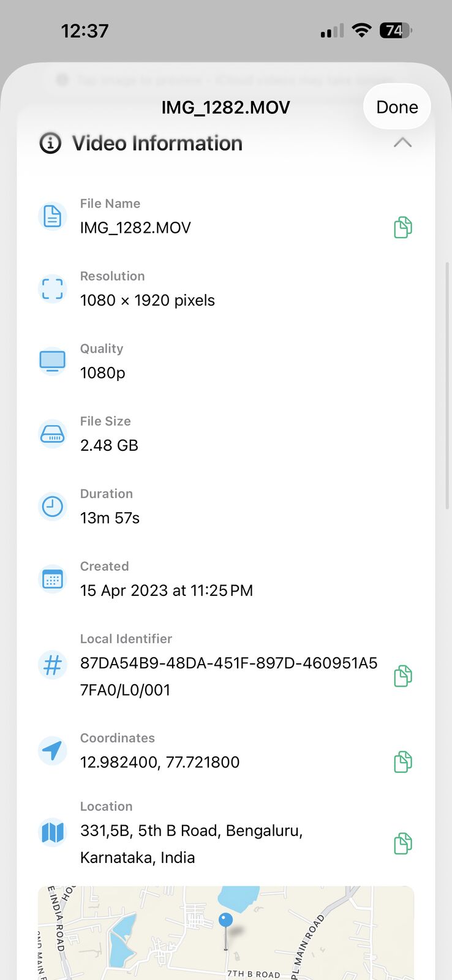Tap the Location map icon
Image resolution: width=452 pixels, height=980 pixels.
pos(53,832)
